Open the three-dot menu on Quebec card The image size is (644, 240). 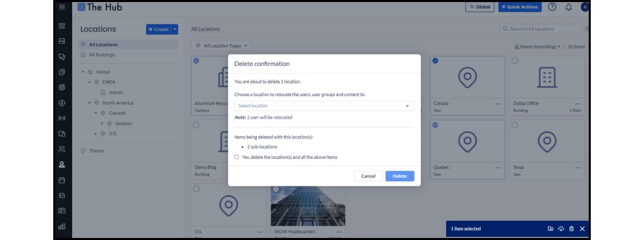point(499,167)
